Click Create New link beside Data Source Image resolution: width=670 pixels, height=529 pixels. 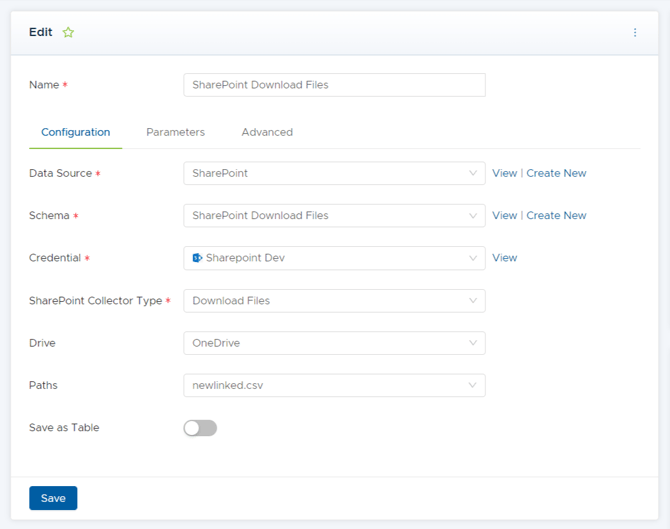pos(556,173)
